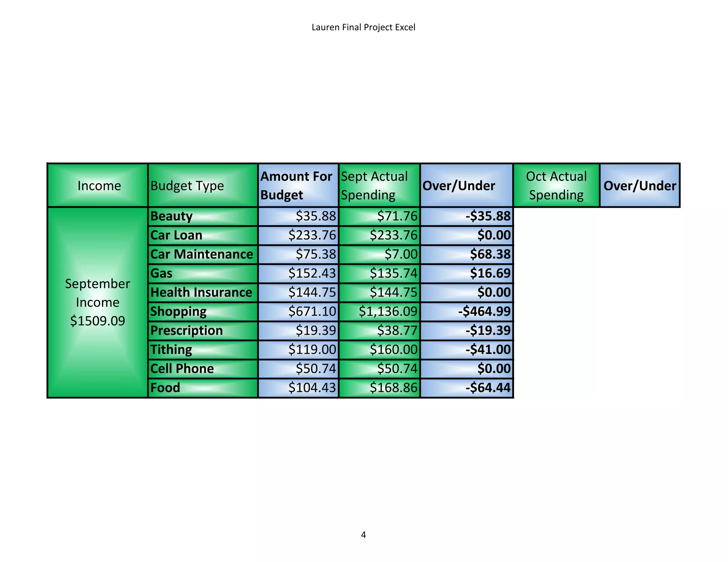Click the -$41.00 Tithing over/under value
728x562 pixels.
467,350
